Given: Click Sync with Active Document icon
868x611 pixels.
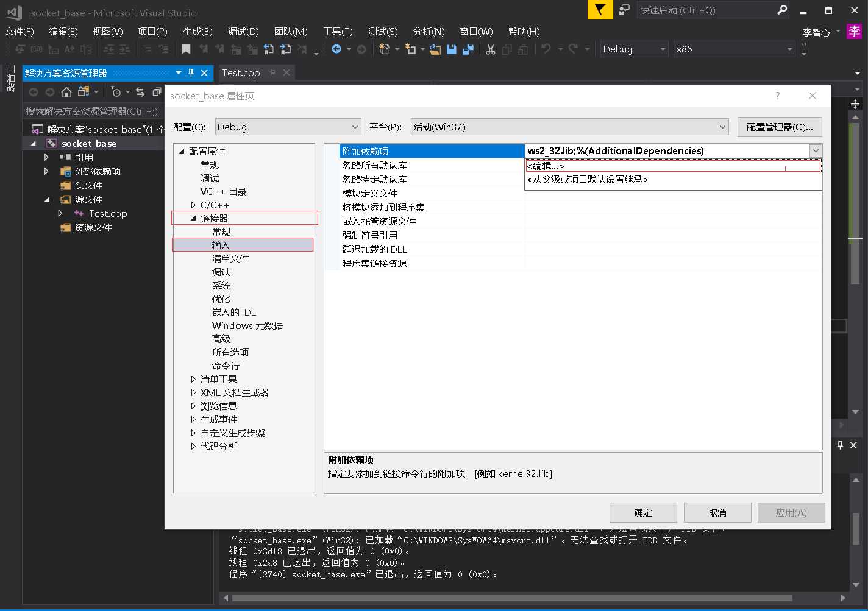Looking at the screenshot, I should (x=140, y=92).
